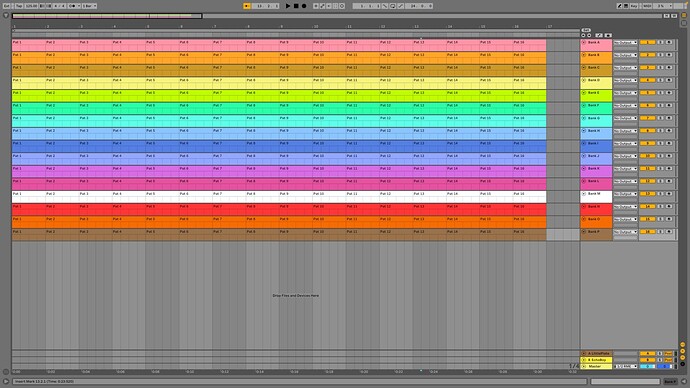Fold the Bank H track
The height and width of the screenshot is (388, 690).
[x=584, y=131]
